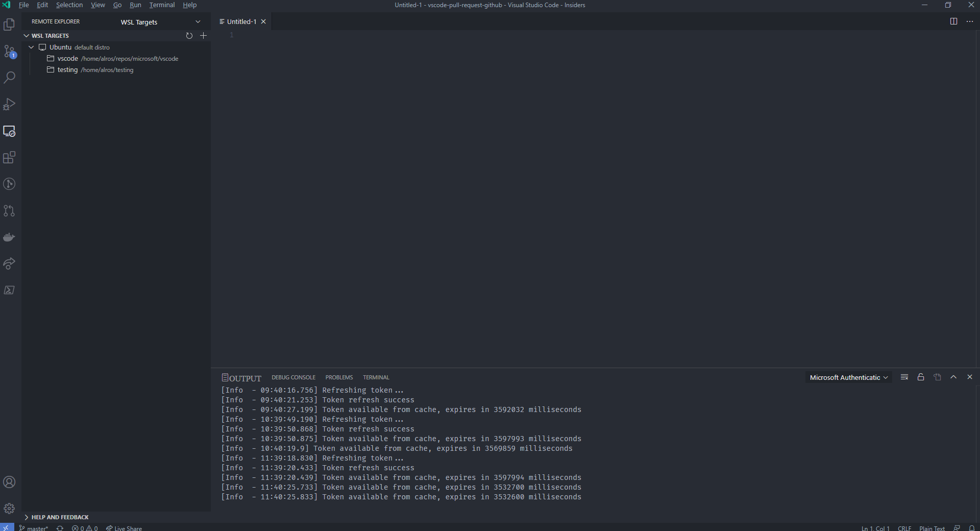Image resolution: width=980 pixels, height=531 pixels.
Task: Open the Selection menu
Action: [69, 5]
